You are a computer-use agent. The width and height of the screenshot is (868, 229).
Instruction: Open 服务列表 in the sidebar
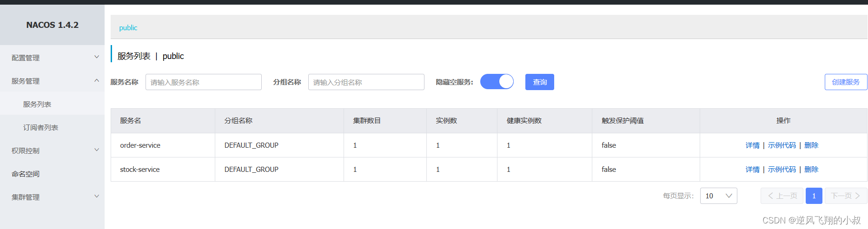pos(37,104)
